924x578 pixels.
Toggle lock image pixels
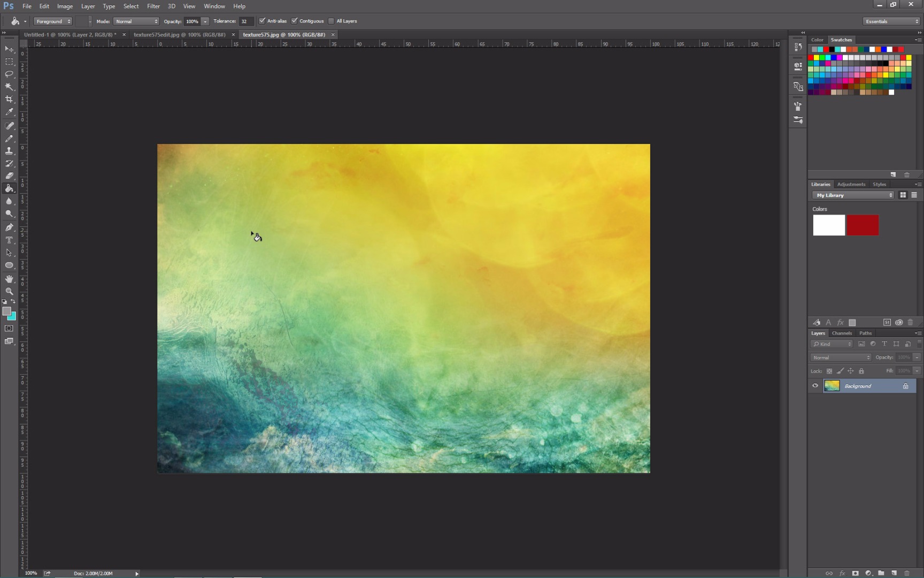tap(840, 371)
